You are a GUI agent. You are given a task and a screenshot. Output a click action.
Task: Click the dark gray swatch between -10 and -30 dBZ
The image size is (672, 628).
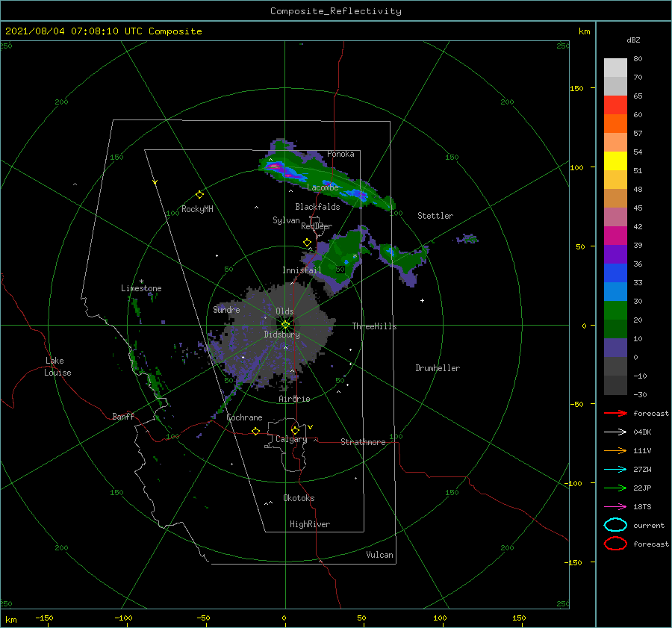click(615, 385)
